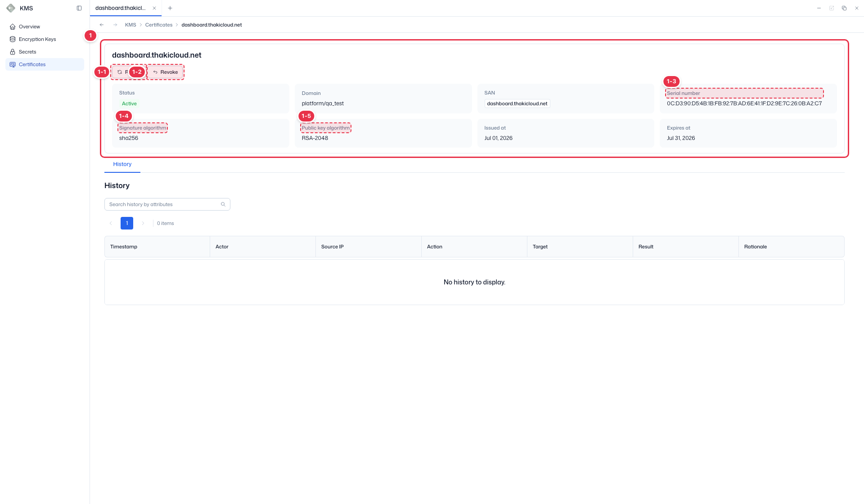Close the dashboard.thakicloud tab
The image size is (864, 504).
(x=154, y=8)
